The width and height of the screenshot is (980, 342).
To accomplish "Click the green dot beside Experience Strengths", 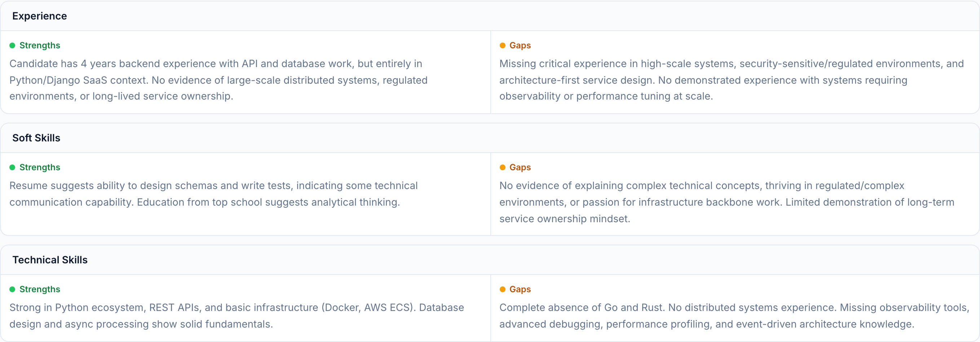I will (x=12, y=46).
